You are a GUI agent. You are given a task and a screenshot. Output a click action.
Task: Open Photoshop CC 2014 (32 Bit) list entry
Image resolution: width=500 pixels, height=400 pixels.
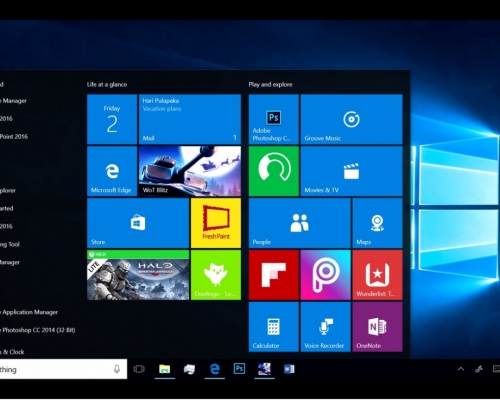click(38, 330)
